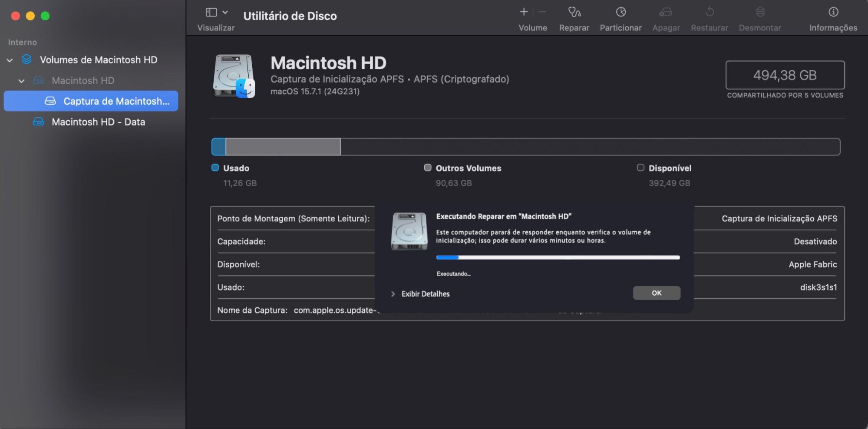Click the 494,38 GB capacity box
Viewport: 868px width, 429px height.
[785, 75]
